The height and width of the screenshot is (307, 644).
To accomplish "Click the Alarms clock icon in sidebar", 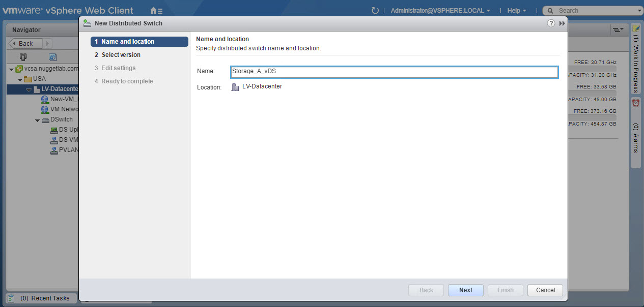I will [x=636, y=103].
